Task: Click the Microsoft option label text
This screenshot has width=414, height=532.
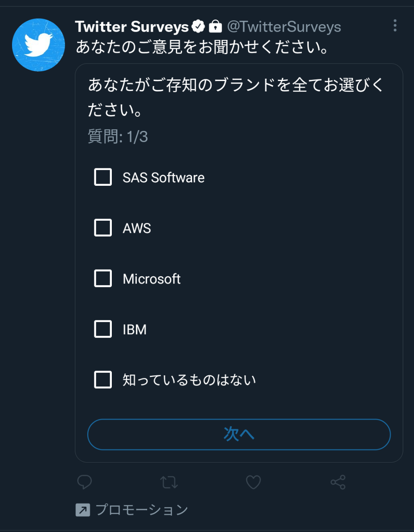Action: click(152, 279)
